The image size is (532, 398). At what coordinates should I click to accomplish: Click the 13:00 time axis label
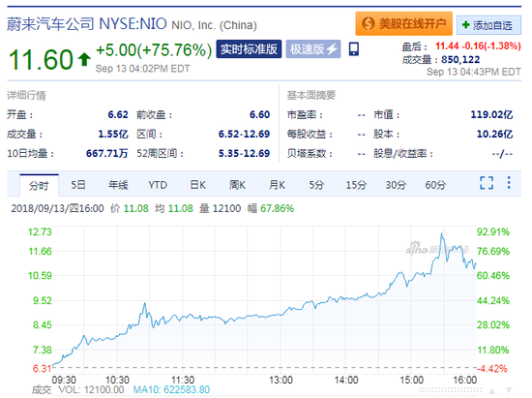pos(281,380)
